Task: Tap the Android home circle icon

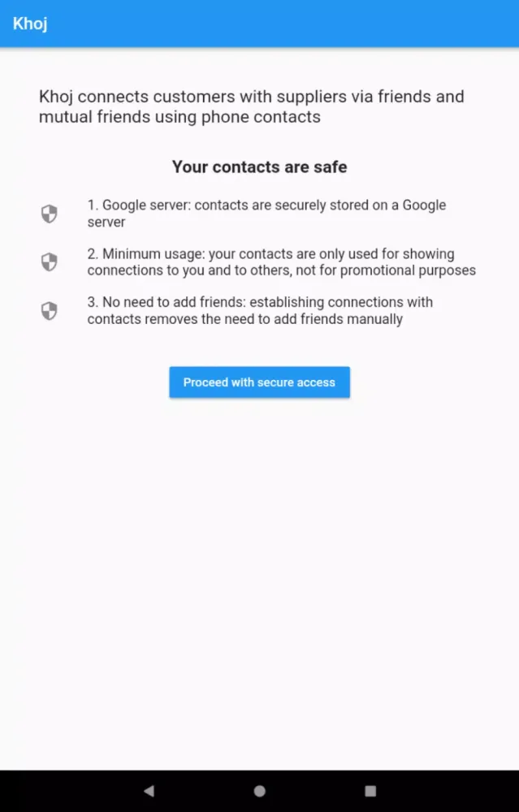Action: [259, 791]
